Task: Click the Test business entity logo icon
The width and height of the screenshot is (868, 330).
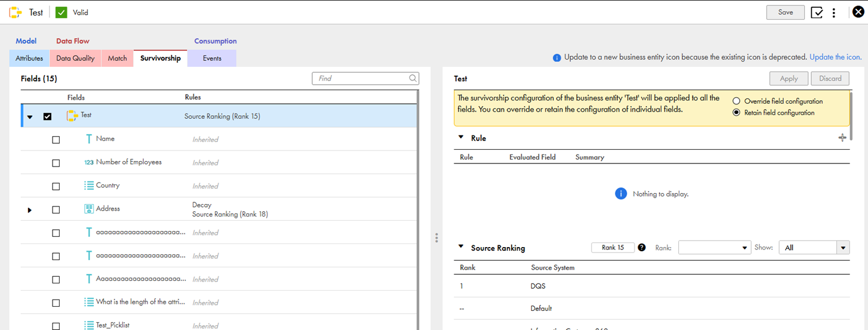Action: 16,12
